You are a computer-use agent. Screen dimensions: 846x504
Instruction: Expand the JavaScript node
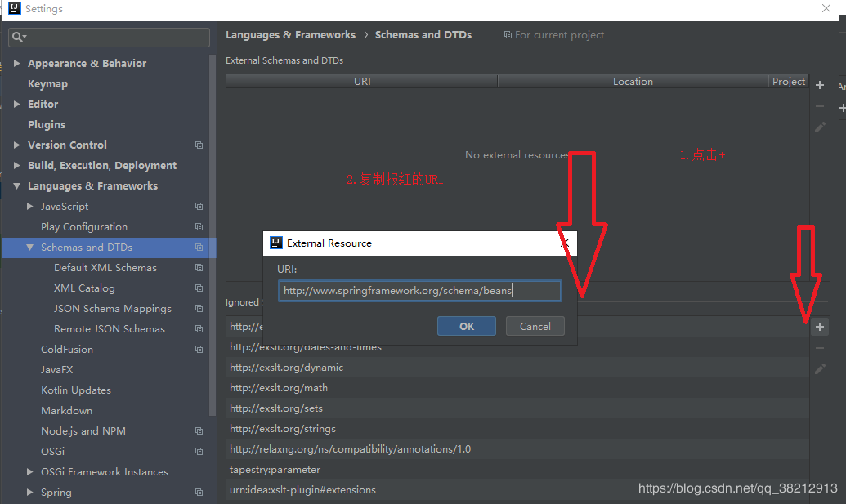[30, 207]
